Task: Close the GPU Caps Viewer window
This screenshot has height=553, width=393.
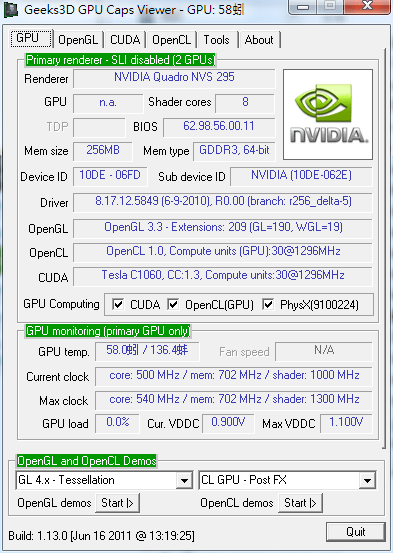Action: 367,6
